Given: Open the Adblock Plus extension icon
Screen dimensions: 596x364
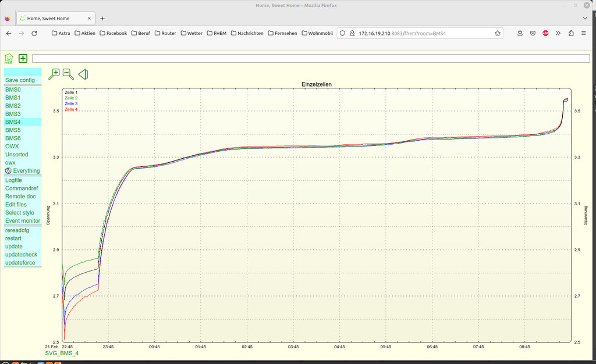Looking at the screenshot, I should pos(545,33).
